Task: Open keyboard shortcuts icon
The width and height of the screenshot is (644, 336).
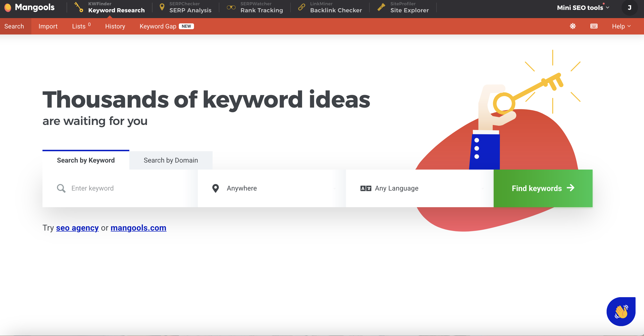Action: 594,26
